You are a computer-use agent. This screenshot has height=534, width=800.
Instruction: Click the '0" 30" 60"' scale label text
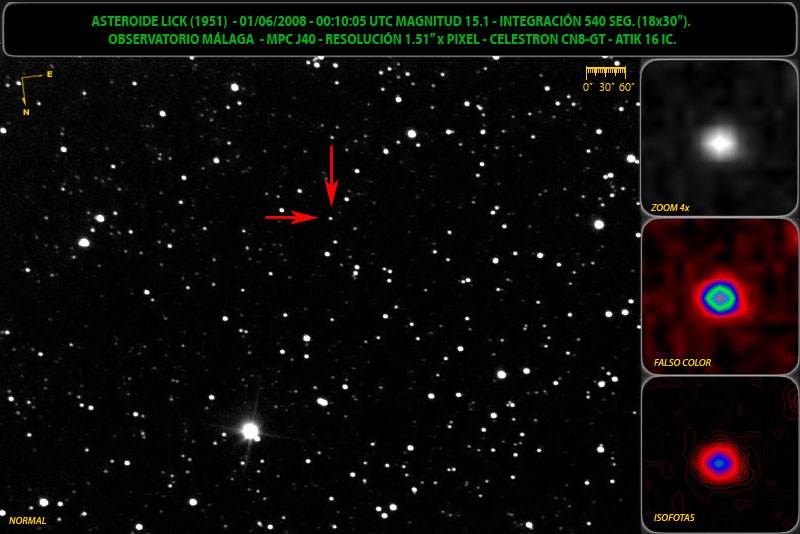[x=608, y=87]
